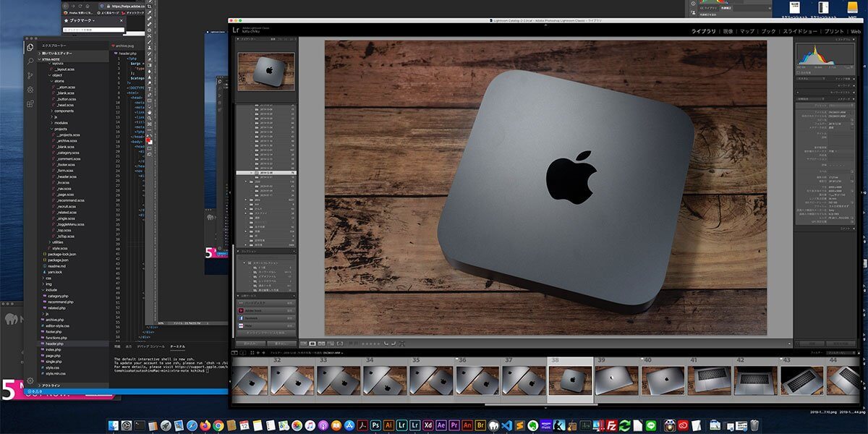
Task: Select Lightroom Survey view icon in toolbar
Action: (x=331, y=344)
